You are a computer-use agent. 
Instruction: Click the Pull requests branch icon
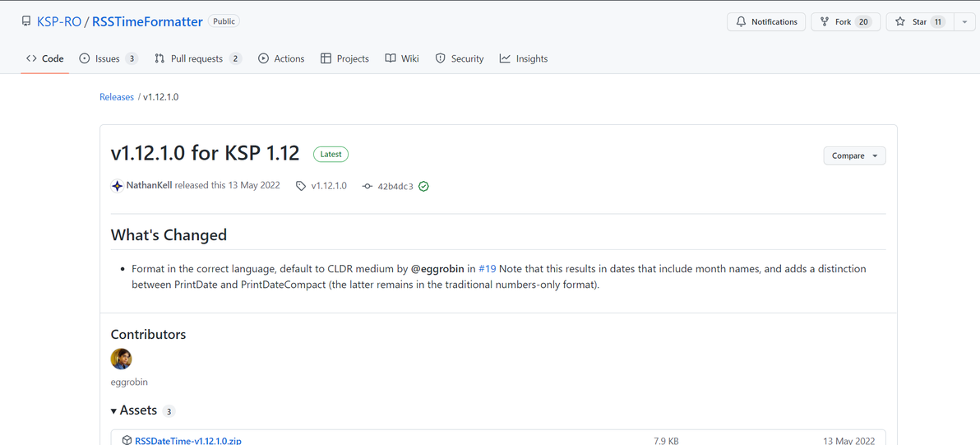coord(159,58)
